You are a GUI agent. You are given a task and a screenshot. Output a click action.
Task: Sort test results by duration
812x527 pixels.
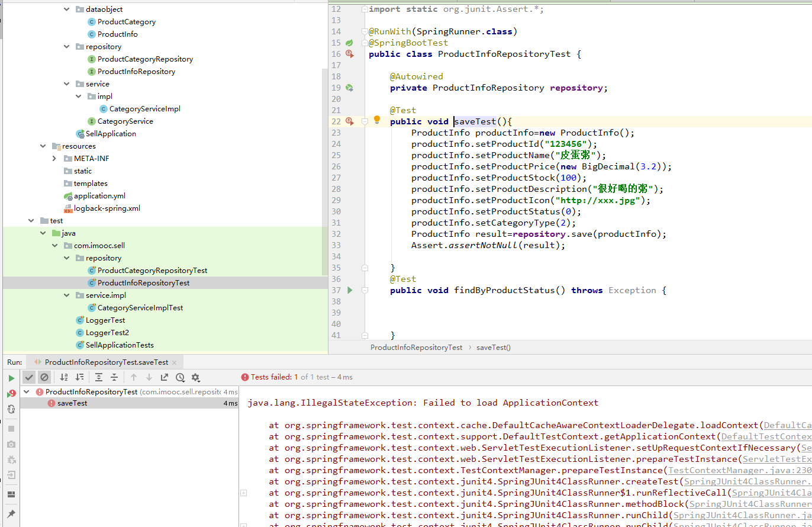(x=79, y=377)
